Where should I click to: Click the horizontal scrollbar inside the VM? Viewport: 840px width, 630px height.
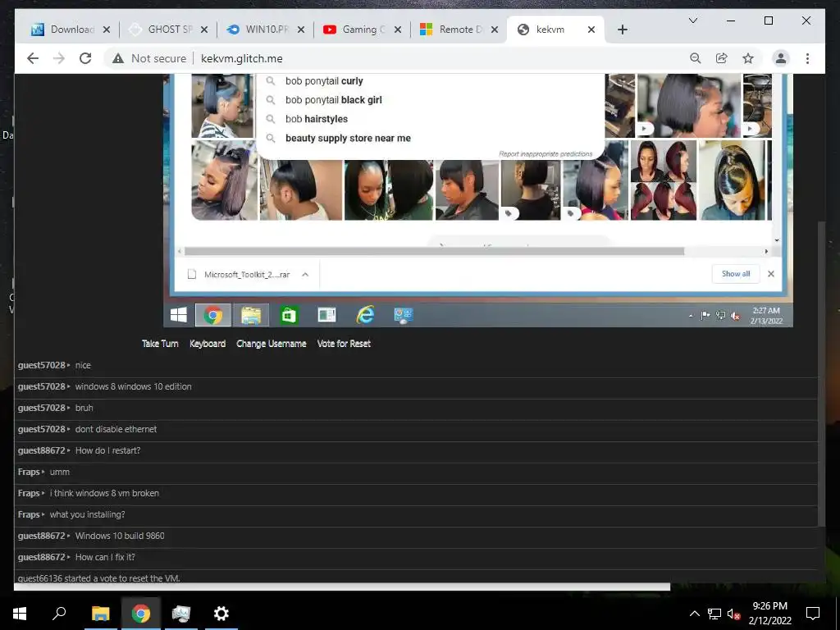(434, 251)
